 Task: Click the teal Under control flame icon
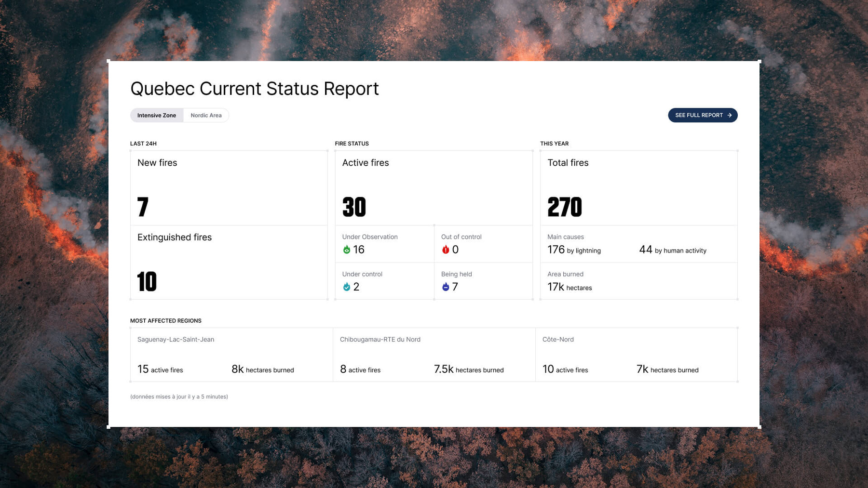[x=346, y=287]
